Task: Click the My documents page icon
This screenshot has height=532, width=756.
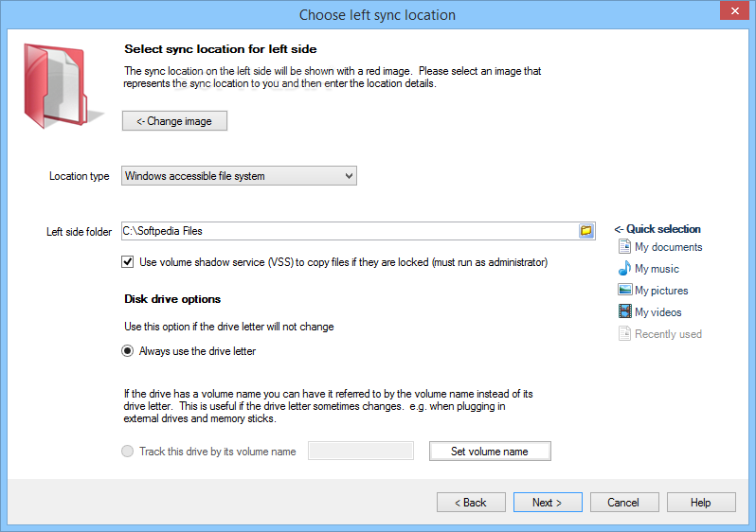Action: coord(624,246)
